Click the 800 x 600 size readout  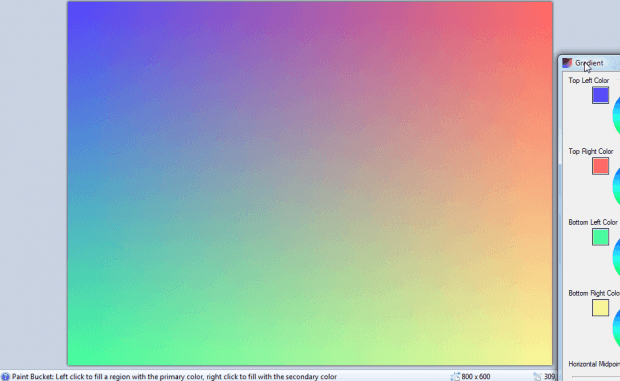click(476, 377)
